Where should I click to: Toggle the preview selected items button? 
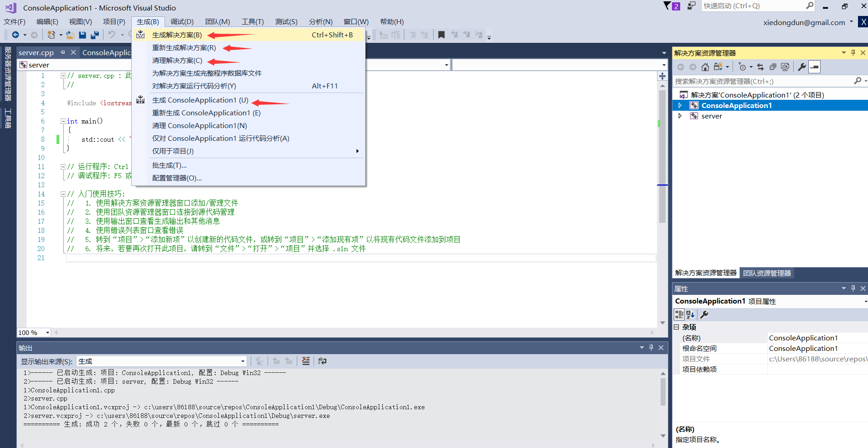point(815,67)
